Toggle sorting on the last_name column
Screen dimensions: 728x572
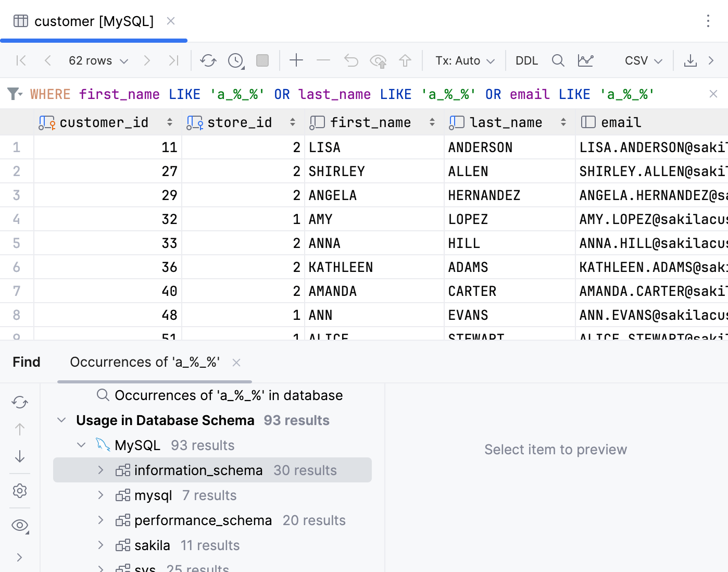[563, 122]
